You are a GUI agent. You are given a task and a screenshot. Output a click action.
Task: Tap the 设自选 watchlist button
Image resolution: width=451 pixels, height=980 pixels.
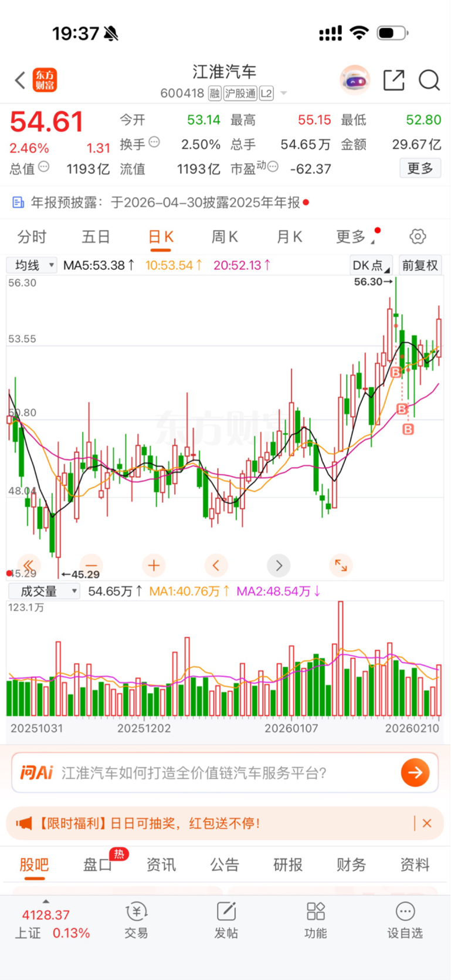coord(405,920)
